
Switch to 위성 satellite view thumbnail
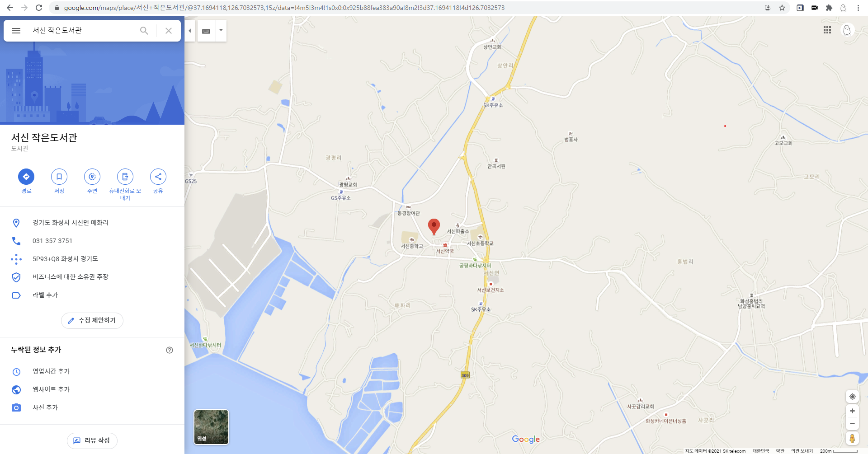212,427
